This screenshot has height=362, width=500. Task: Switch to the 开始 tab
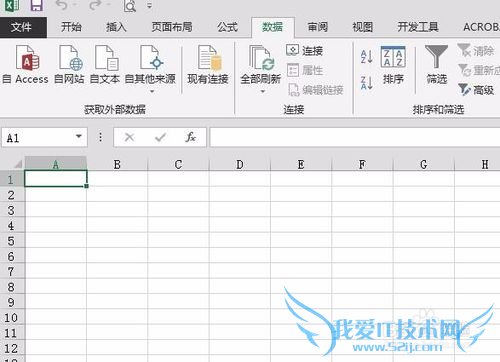71,27
